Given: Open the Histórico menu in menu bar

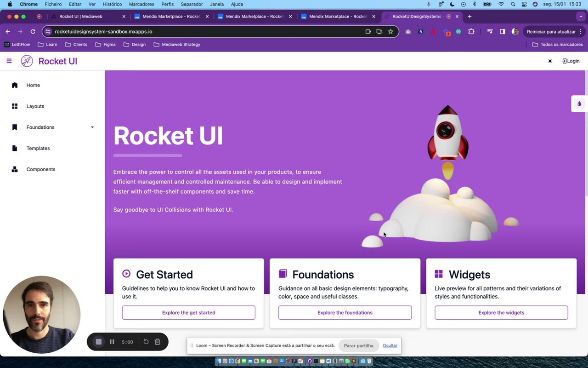Looking at the screenshot, I should (112, 4).
